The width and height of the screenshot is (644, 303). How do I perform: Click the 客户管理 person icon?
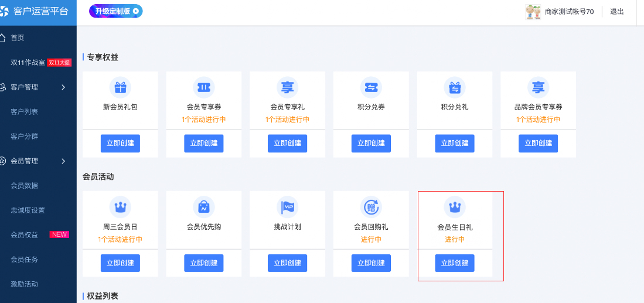click(2, 87)
